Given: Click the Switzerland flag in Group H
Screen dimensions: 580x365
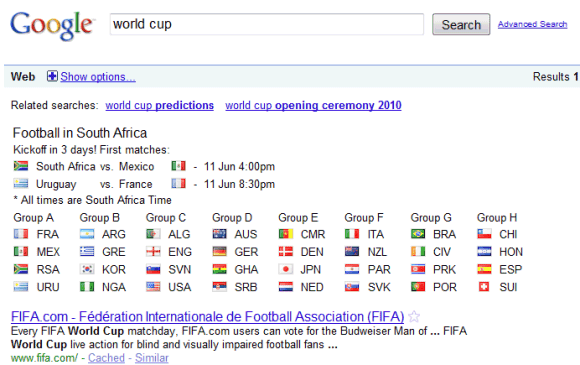Looking at the screenshot, I should (x=484, y=287).
